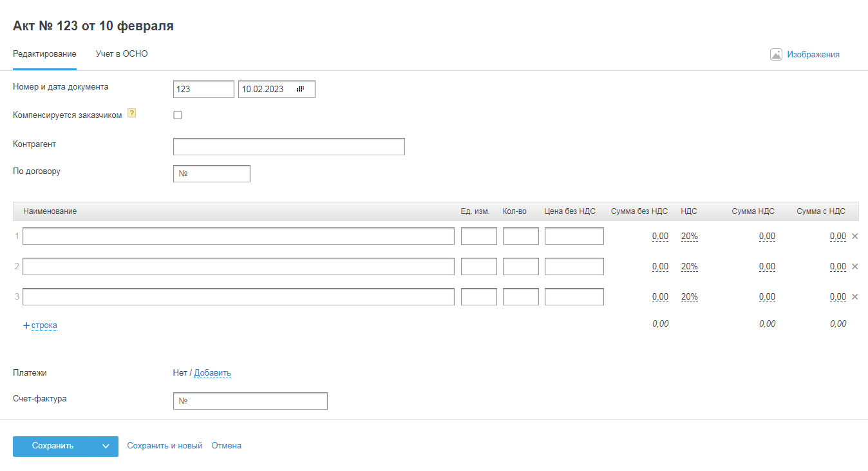
Task: Click the Кол-во column header
Action: coord(514,211)
